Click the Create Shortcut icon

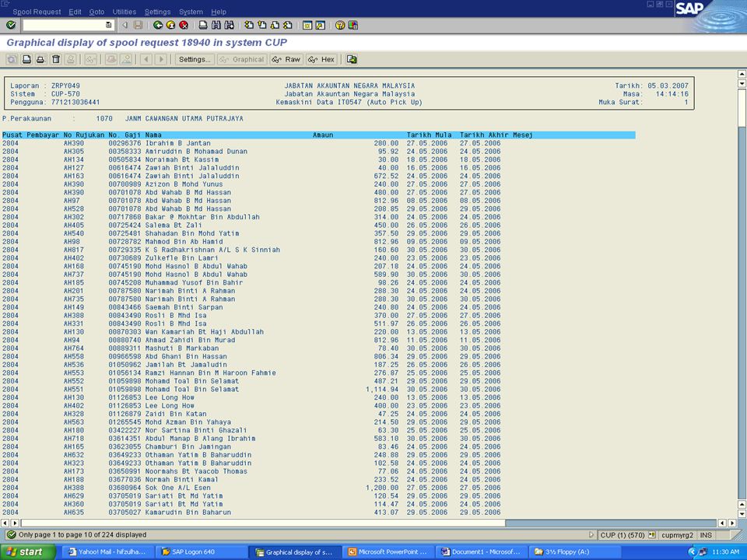(320, 25)
